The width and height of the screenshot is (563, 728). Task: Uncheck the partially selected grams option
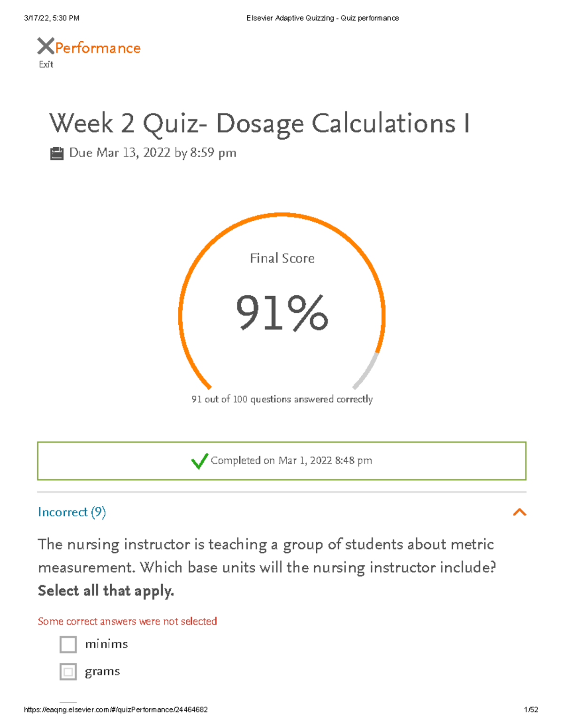point(68,671)
